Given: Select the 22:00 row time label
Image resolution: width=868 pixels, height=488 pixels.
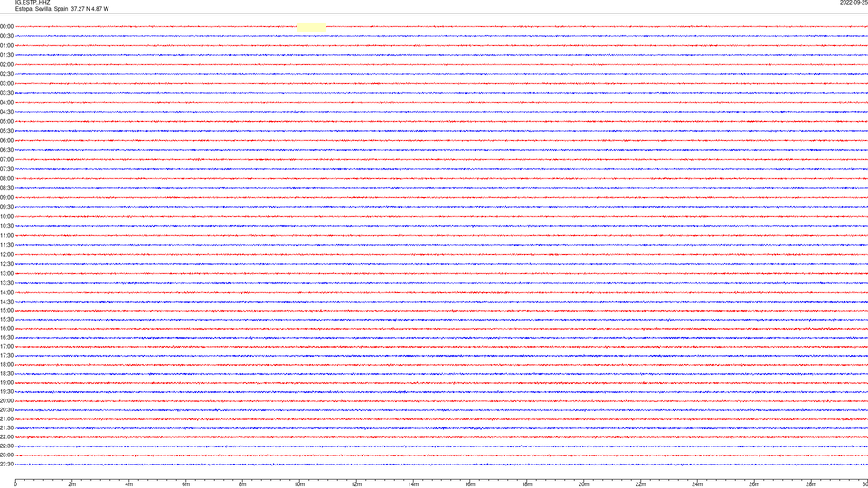Looking at the screenshot, I should click(6, 437).
